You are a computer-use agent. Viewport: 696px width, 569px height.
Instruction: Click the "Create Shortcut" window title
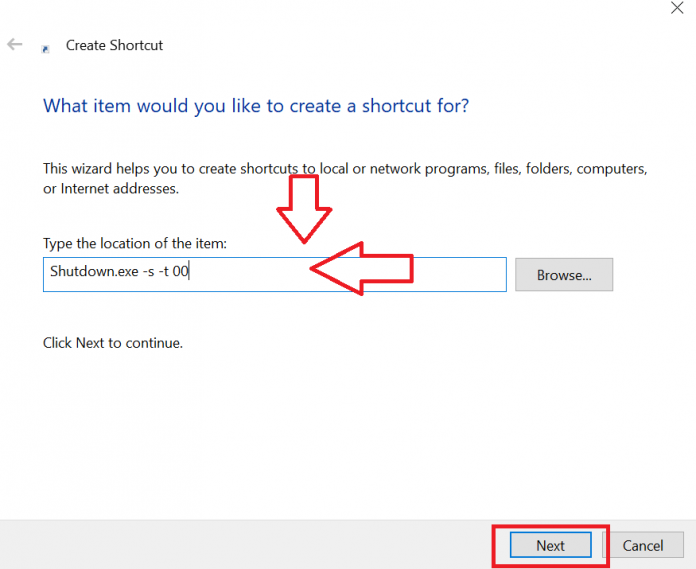pyautogui.click(x=114, y=45)
